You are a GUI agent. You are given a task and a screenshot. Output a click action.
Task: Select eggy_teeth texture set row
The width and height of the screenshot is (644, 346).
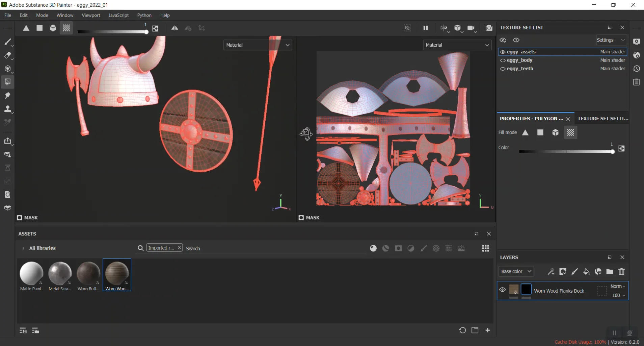[x=563, y=69]
